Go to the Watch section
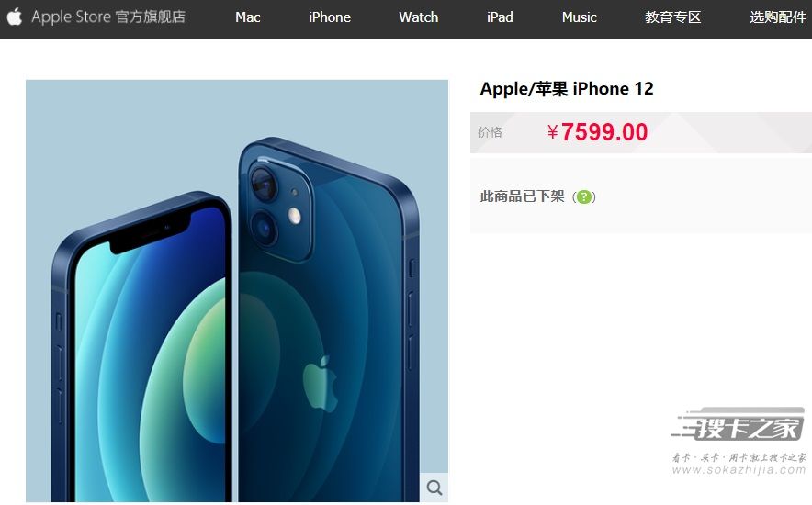The height and width of the screenshot is (505, 812). (419, 17)
